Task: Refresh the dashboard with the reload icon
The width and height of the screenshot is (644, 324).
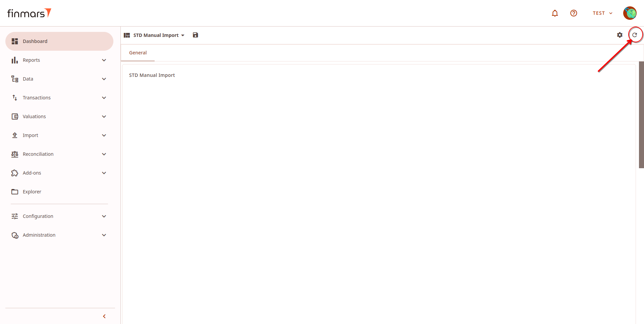Action: tap(635, 35)
